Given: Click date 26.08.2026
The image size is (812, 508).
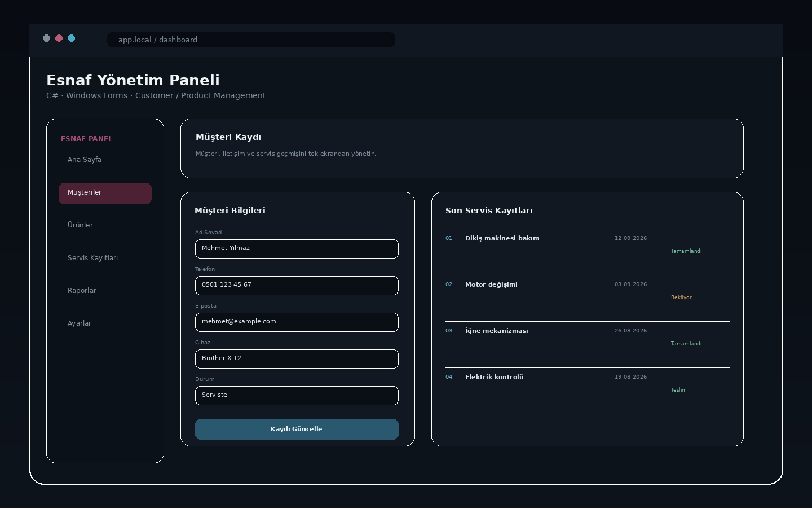Looking at the screenshot, I should [630, 331].
